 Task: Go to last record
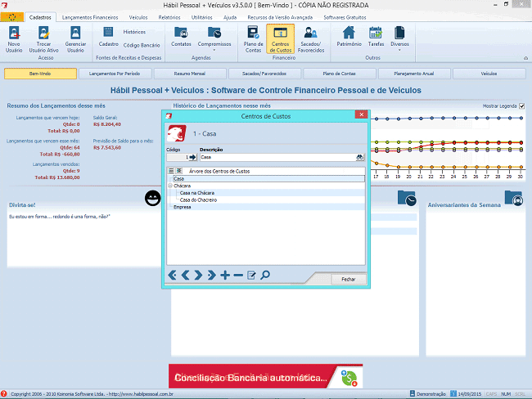pos(211,275)
